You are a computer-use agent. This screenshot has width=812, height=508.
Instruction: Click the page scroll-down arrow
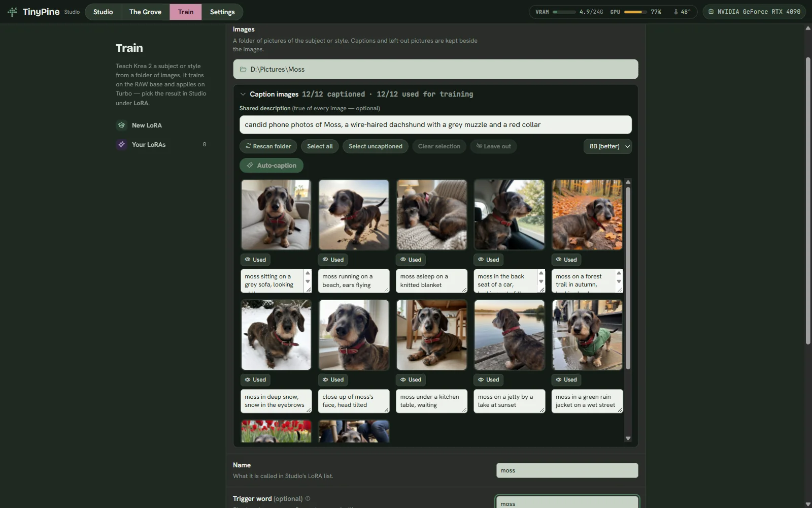pyautogui.click(x=808, y=504)
